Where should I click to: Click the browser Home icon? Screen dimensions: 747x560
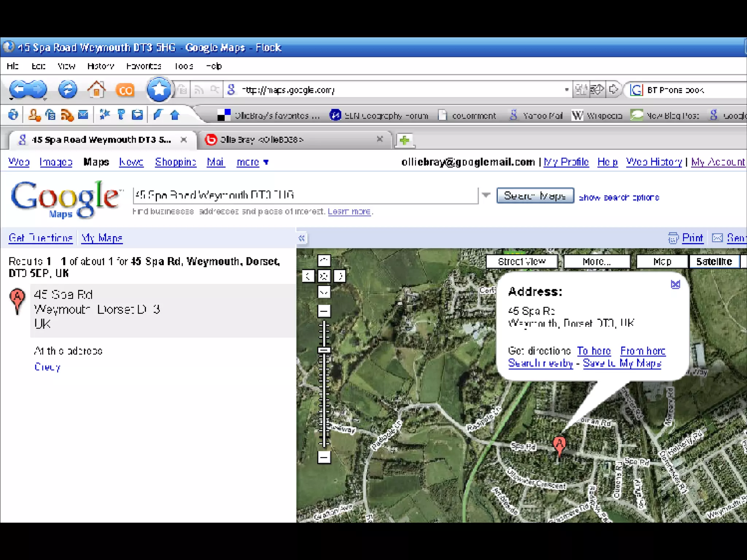[96, 90]
